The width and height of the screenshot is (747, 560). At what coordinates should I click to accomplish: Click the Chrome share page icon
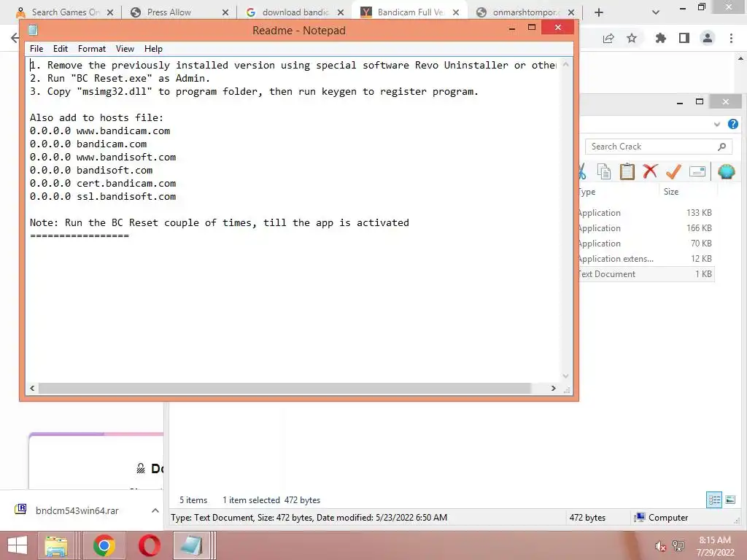tap(608, 38)
